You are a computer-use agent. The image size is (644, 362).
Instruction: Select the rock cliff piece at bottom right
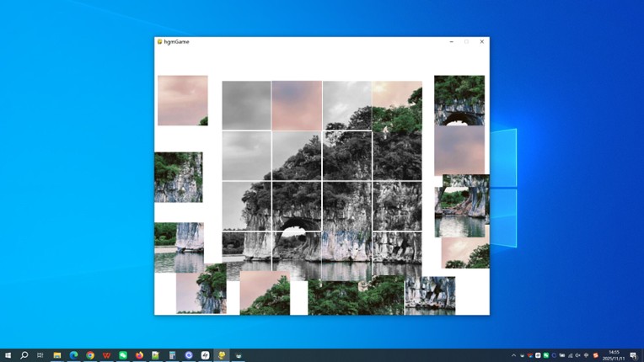point(430,295)
